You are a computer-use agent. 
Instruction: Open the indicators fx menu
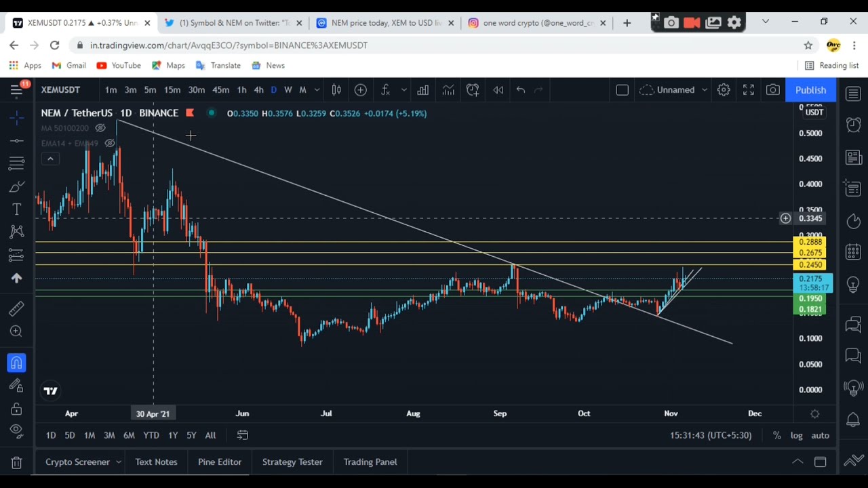coord(385,90)
